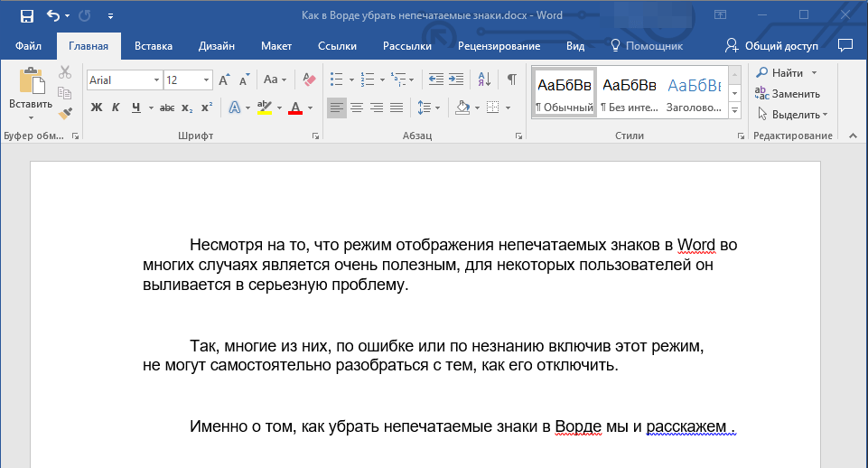
Task: Apply justify alignment to text
Action: [397, 108]
